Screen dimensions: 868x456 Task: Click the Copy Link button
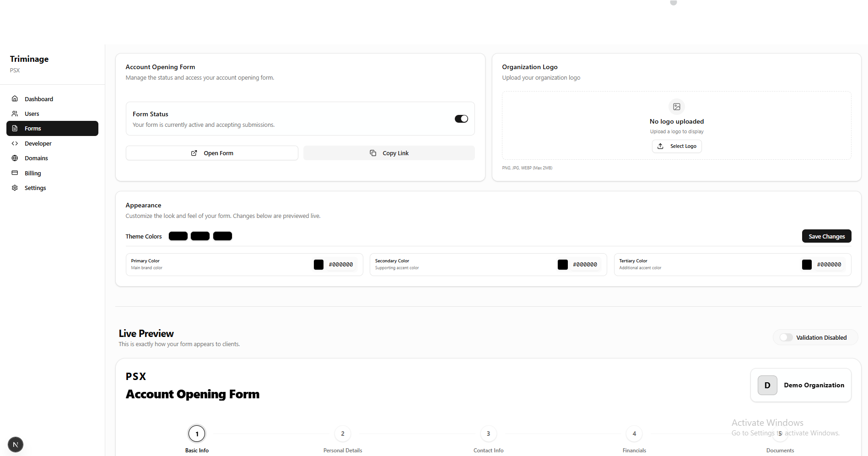coord(389,153)
